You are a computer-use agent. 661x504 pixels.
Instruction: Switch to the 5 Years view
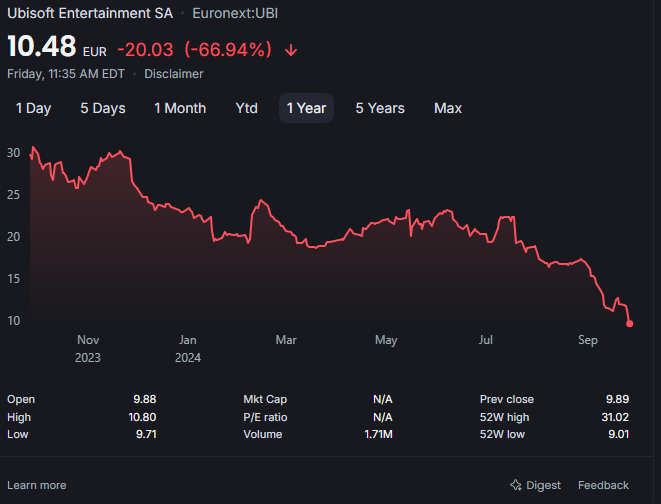[x=380, y=108]
